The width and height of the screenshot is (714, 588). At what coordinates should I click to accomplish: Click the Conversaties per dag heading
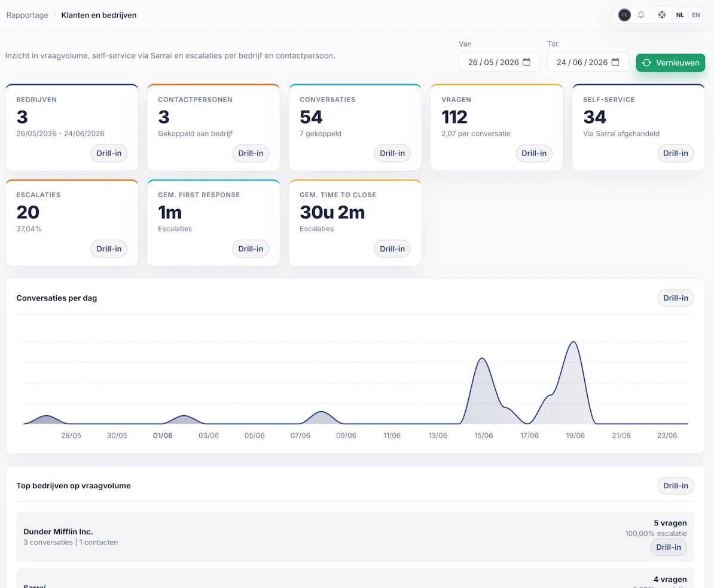coord(56,298)
